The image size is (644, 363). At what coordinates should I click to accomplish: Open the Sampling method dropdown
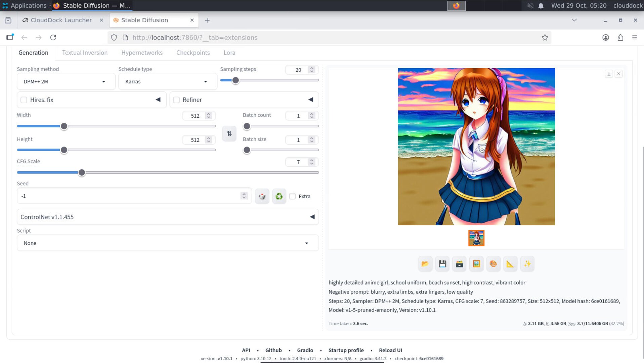66,81
